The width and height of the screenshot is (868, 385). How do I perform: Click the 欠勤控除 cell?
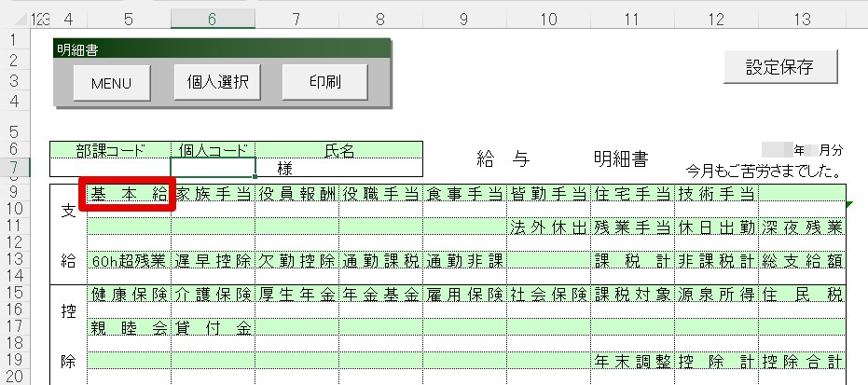(297, 260)
